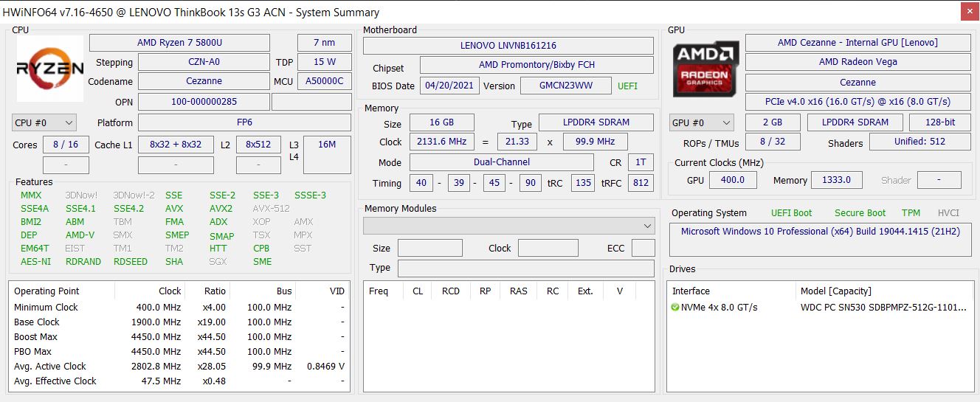Click the BIOS Version value GMCN23WW
The width and height of the screenshot is (980, 402).
[x=566, y=86]
